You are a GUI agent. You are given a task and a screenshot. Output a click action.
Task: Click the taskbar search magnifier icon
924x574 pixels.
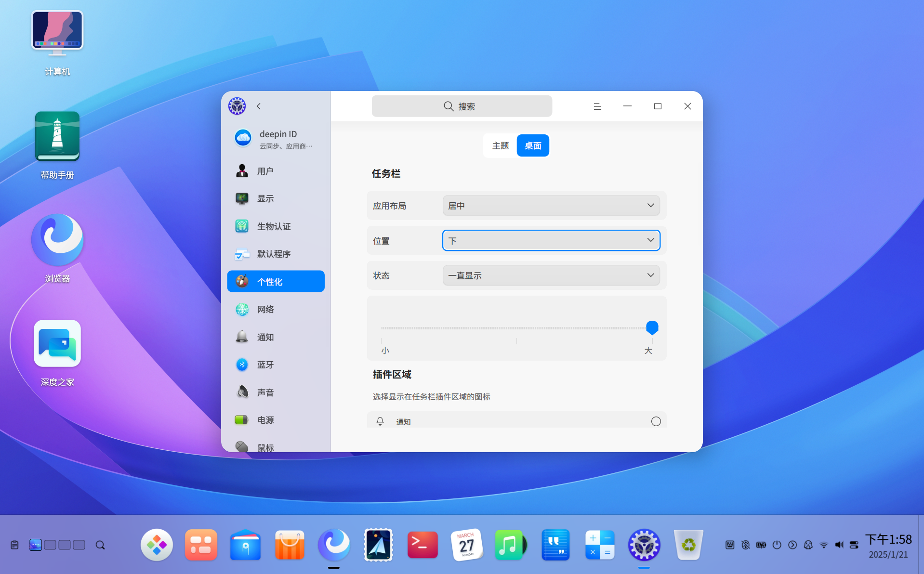[x=100, y=545]
